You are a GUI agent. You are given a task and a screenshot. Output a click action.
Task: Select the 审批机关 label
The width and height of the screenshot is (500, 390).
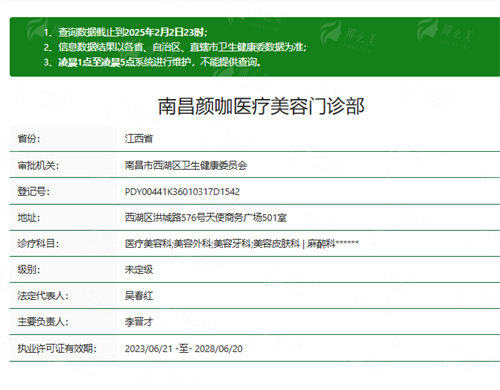click(38, 165)
